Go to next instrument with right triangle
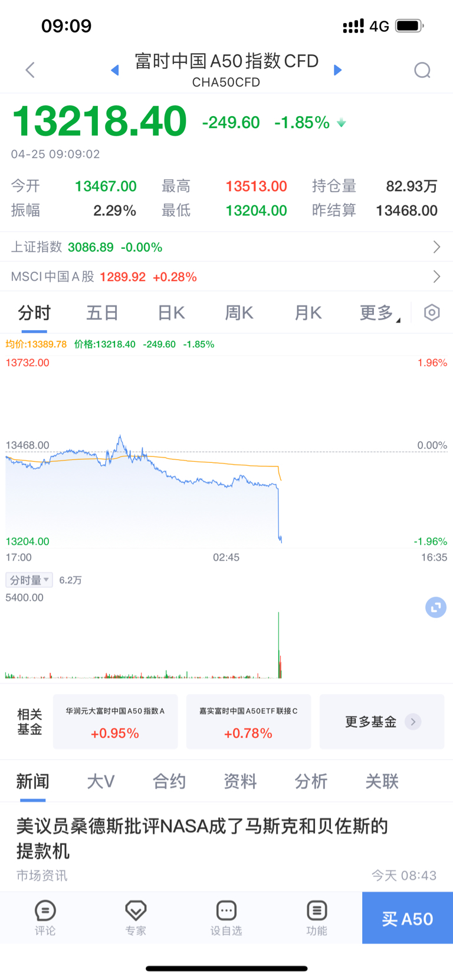The image size is (453, 980). click(x=337, y=70)
